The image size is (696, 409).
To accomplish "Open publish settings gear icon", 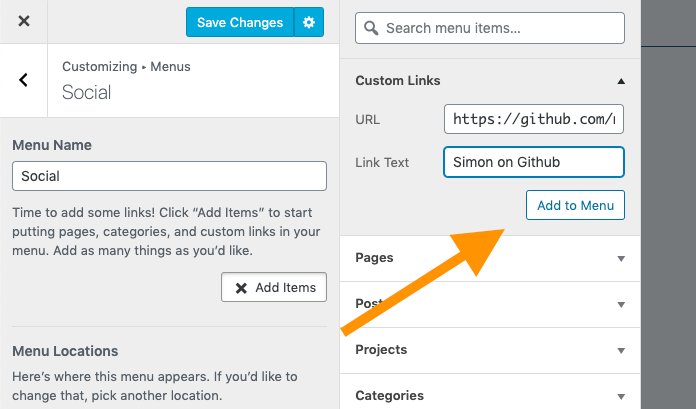I will click(x=309, y=22).
